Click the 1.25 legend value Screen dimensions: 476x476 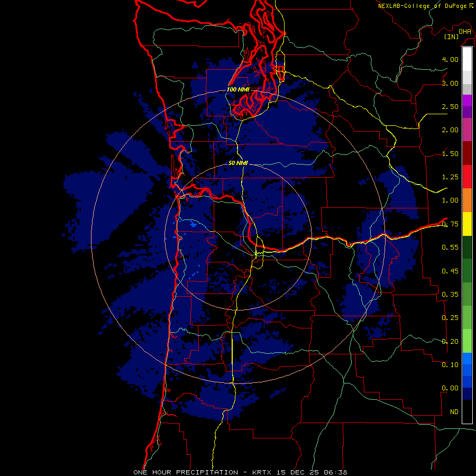(450, 177)
